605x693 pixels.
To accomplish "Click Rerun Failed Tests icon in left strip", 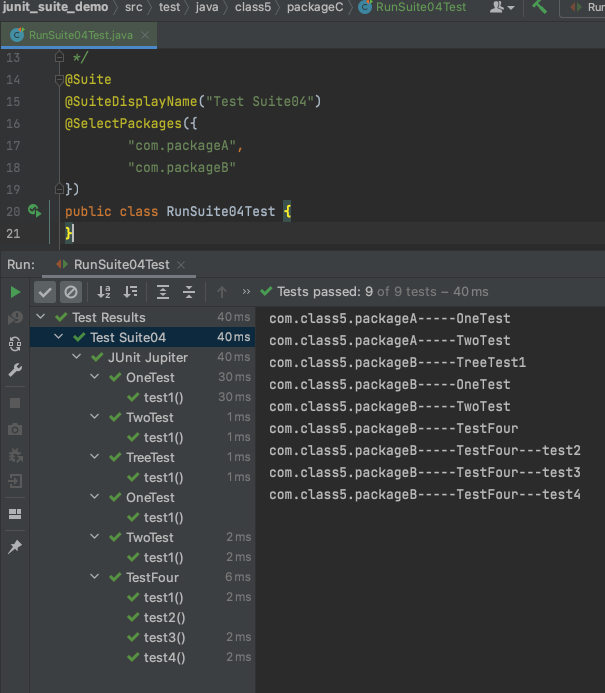I will pos(15,317).
